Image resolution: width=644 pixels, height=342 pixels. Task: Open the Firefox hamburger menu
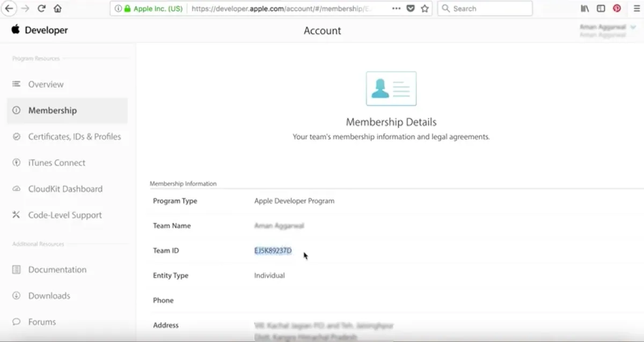click(x=636, y=9)
